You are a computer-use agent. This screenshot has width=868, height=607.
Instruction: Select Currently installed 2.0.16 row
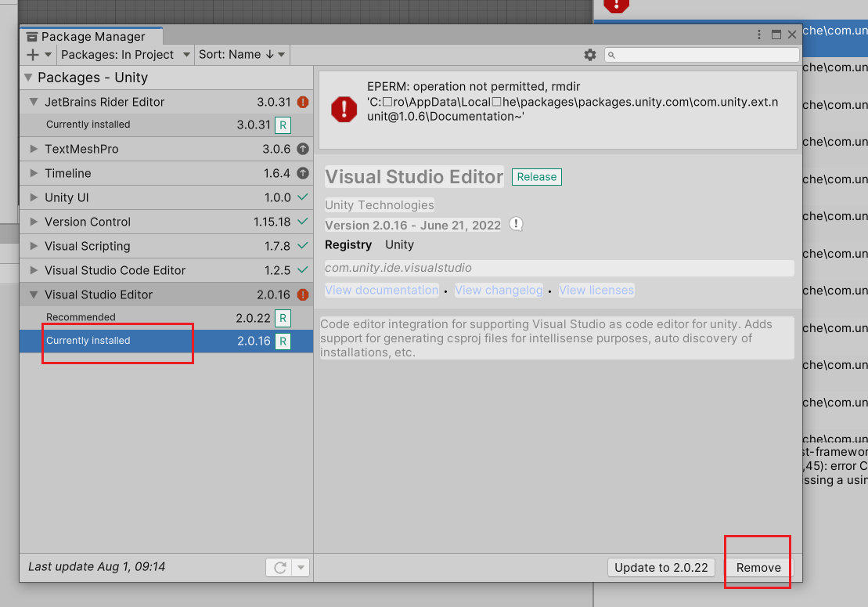click(x=166, y=341)
